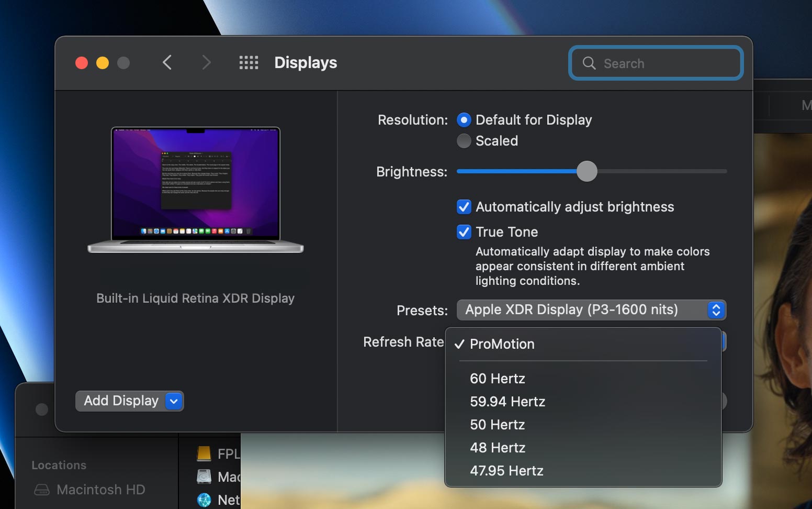Toggle Automatically adjust brightness checkbox
The image size is (812, 509).
464,207
